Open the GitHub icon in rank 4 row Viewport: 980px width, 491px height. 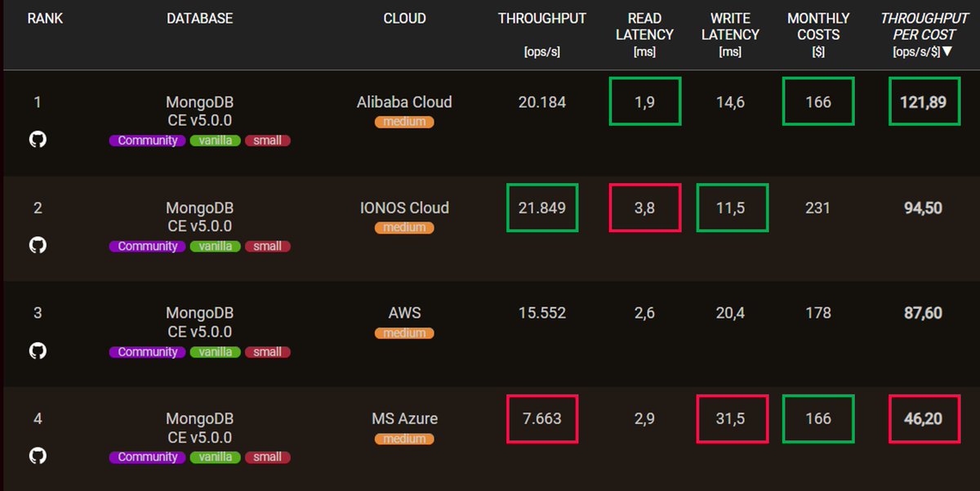(38, 456)
